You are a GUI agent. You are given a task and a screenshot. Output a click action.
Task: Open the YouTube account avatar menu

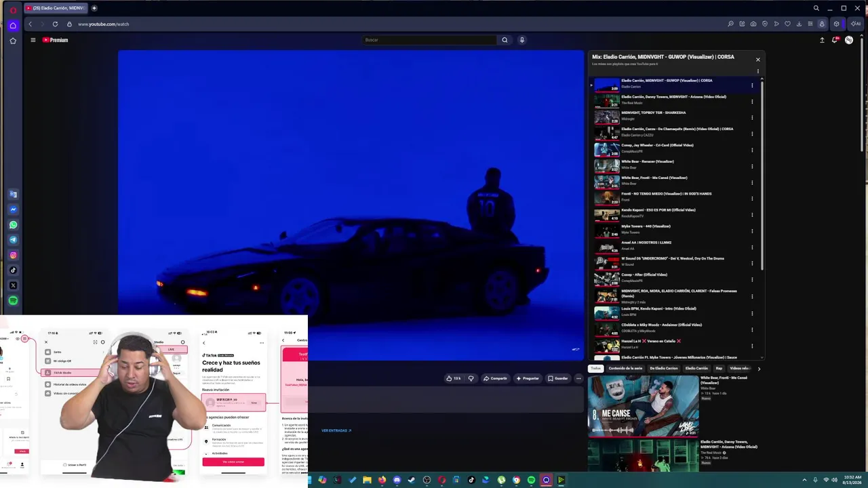[849, 40]
